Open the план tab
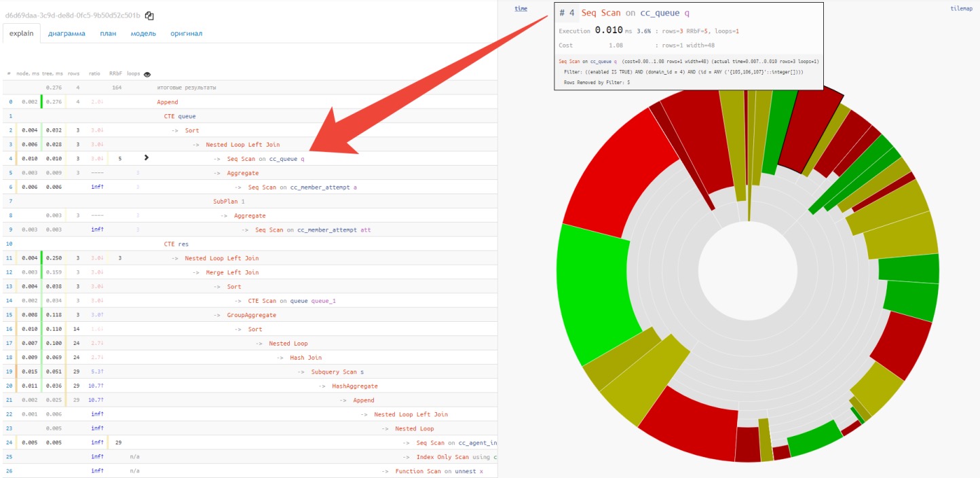Screen dimensions: 980x478 point(107,33)
